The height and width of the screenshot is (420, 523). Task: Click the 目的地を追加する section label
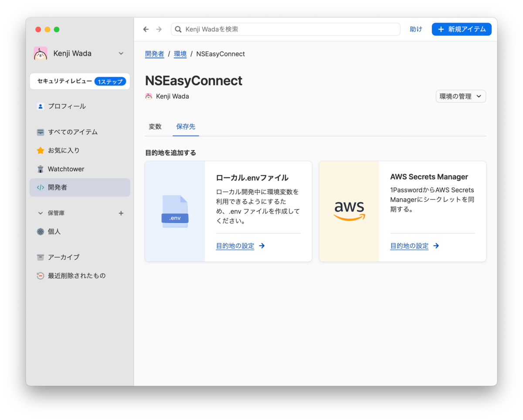pyautogui.click(x=170, y=153)
